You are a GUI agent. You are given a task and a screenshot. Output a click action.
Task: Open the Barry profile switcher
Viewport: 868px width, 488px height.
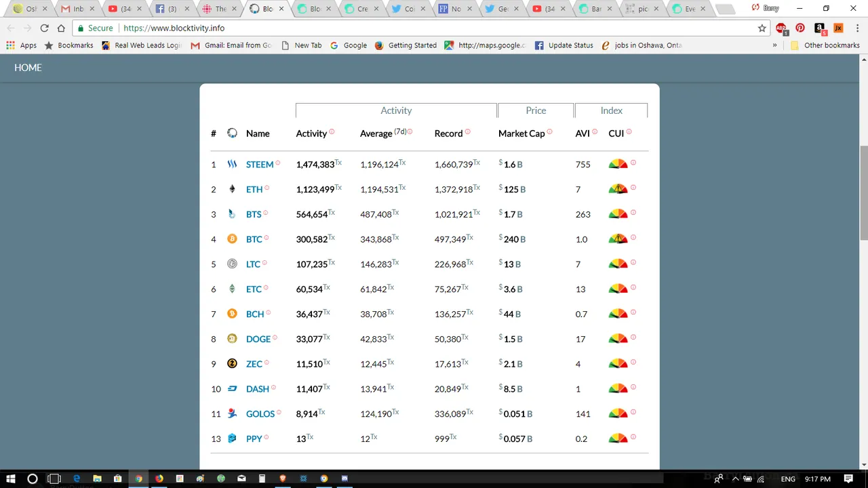pyautogui.click(x=765, y=8)
